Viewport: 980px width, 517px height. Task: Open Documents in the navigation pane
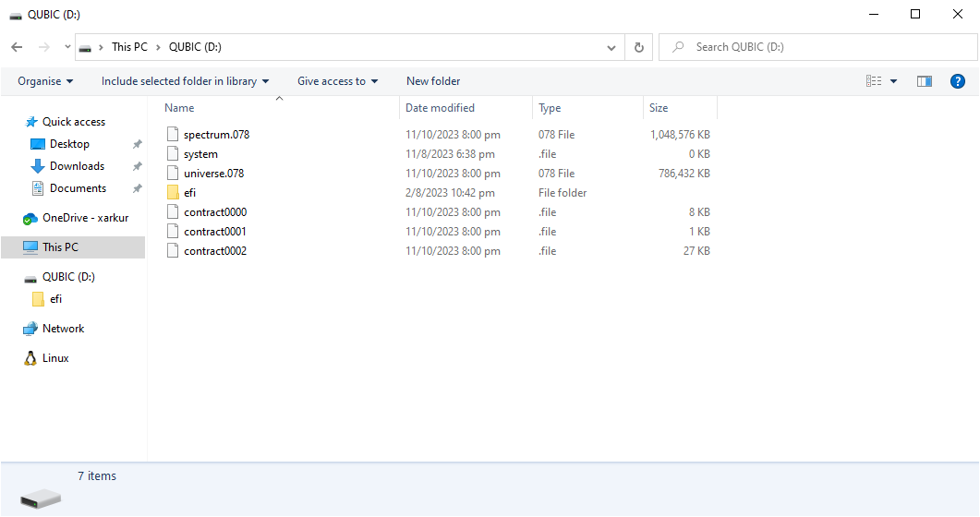click(79, 188)
